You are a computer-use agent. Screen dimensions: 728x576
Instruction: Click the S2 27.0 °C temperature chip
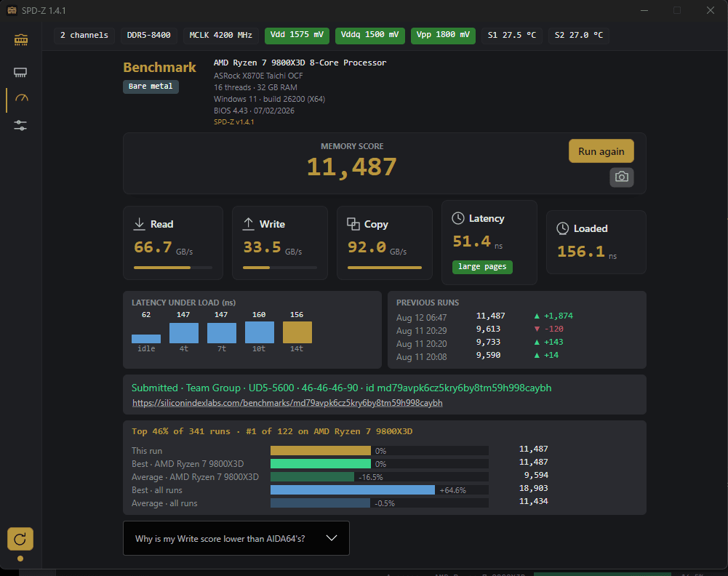pyautogui.click(x=578, y=36)
